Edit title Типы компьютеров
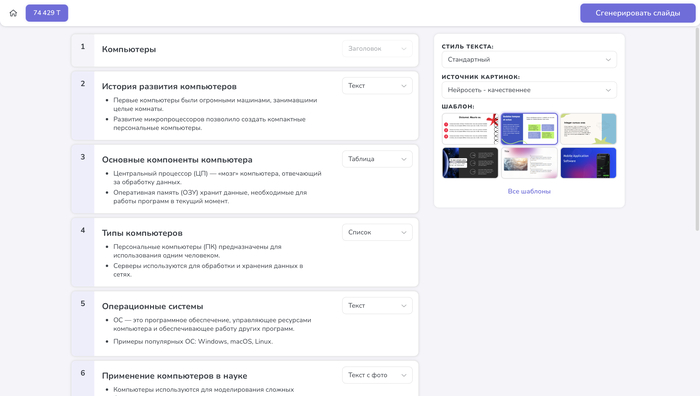The width and height of the screenshot is (700, 396). pyautogui.click(x=142, y=233)
